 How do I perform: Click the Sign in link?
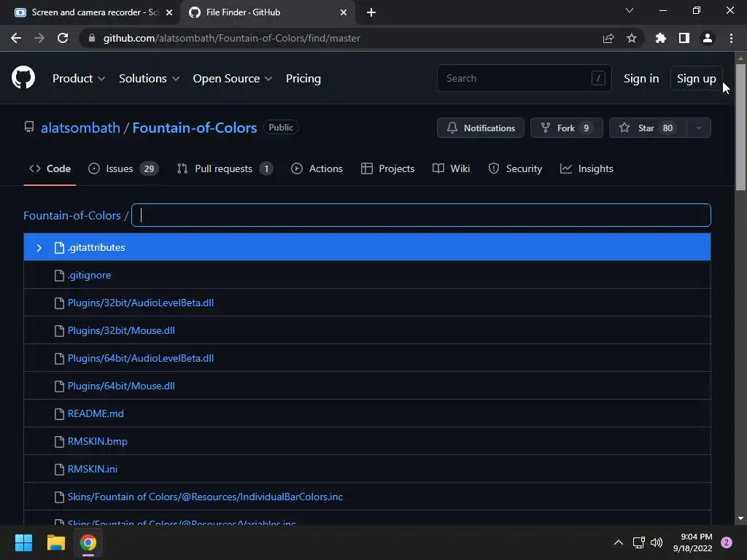click(x=641, y=79)
